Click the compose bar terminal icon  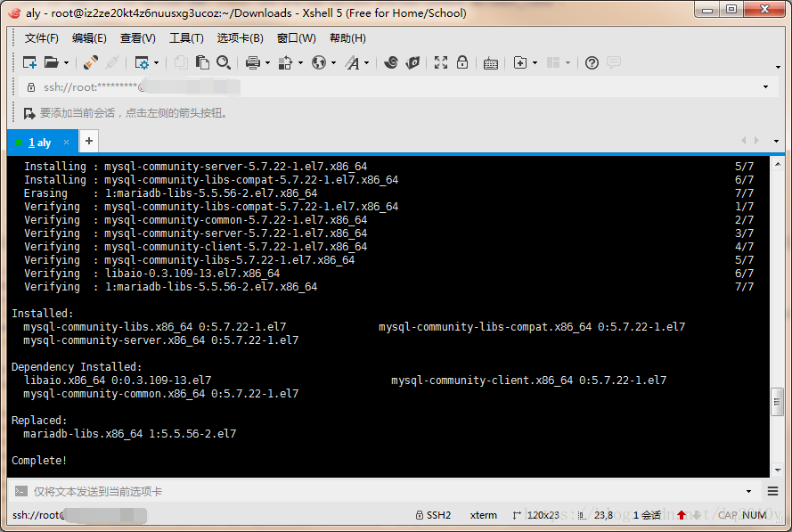point(20,491)
